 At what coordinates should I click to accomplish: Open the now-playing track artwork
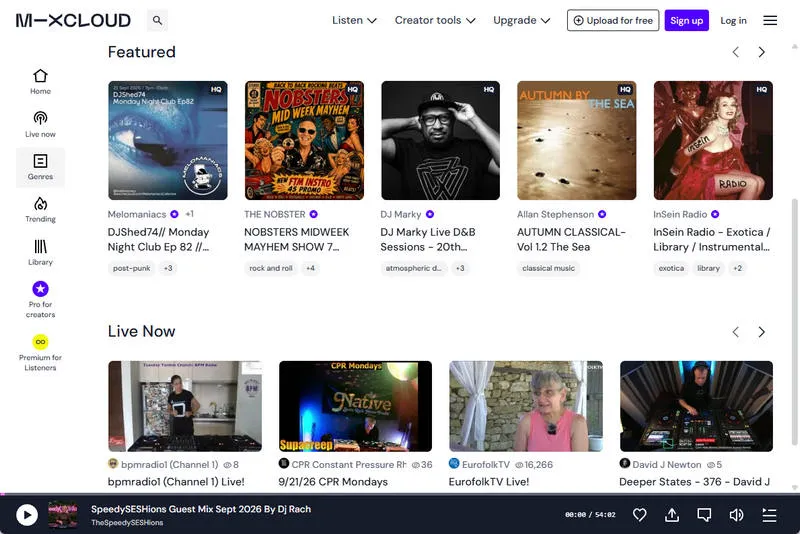pos(63,515)
